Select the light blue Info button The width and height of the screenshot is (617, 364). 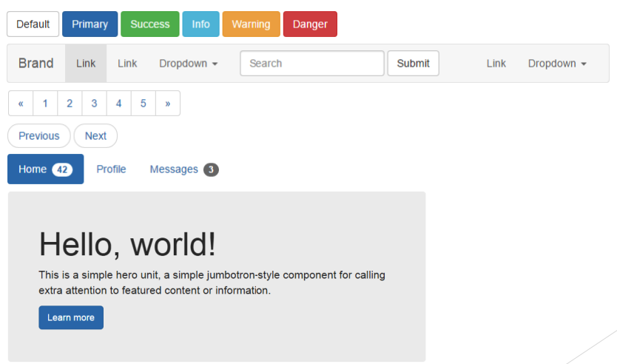click(x=200, y=24)
